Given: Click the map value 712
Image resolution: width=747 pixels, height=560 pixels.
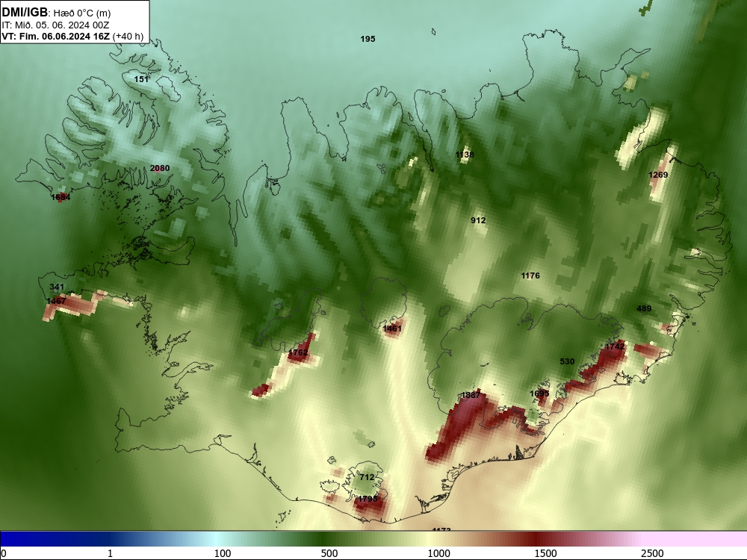Looking at the screenshot, I should [367, 477].
